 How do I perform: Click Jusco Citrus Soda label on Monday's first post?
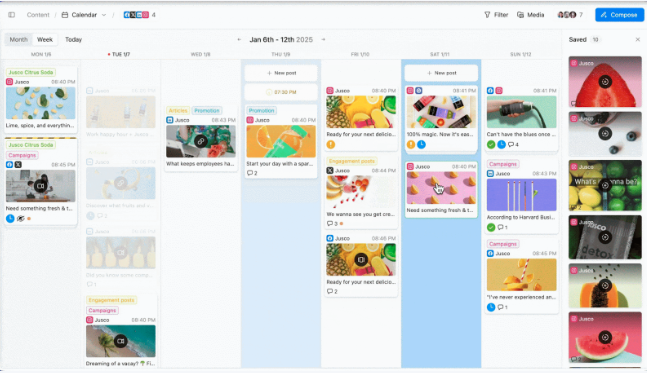coord(31,72)
